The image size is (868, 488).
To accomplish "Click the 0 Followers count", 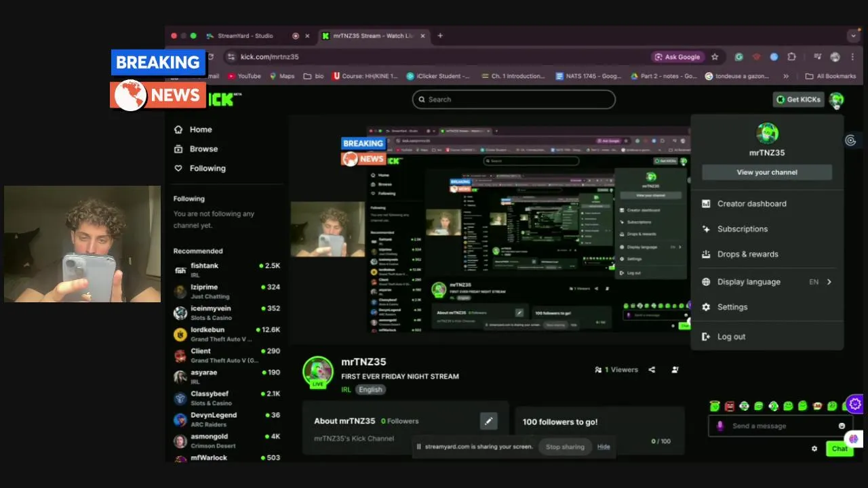I will click(399, 422).
